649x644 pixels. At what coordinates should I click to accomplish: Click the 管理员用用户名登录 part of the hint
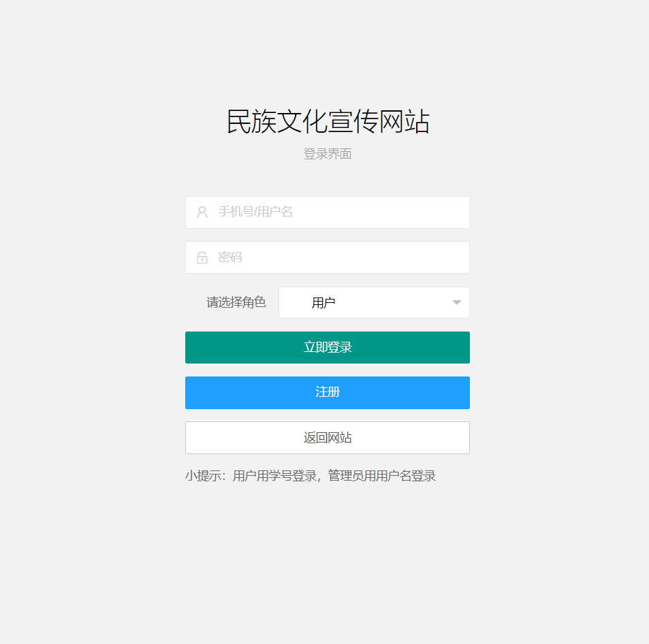(x=381, y=476)
